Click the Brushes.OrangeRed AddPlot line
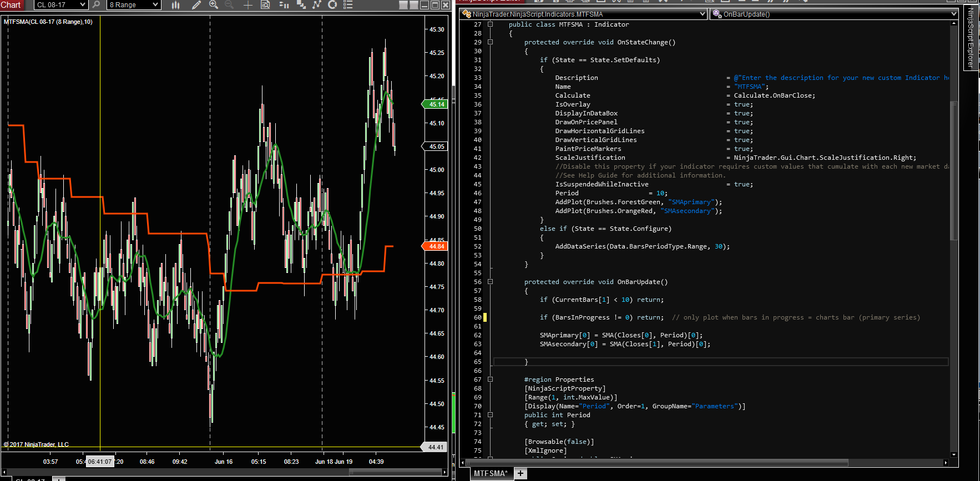The height and width of the screenshot is (481, 980). tap(639, 211)
